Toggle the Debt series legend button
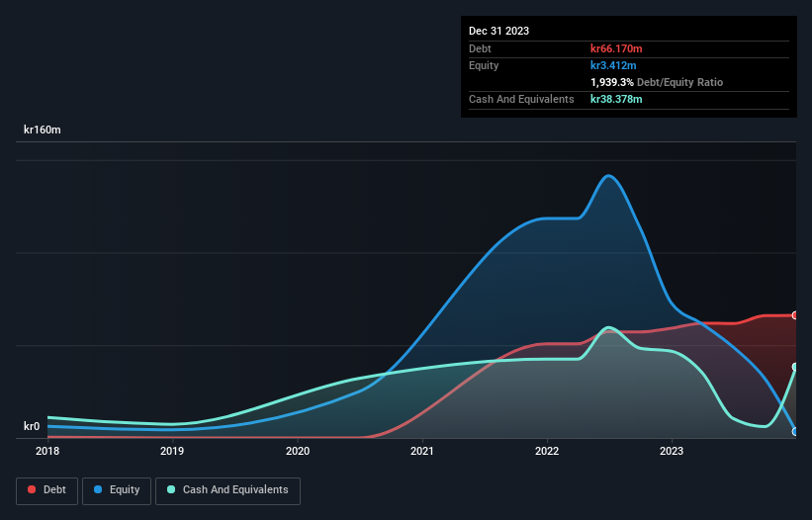The image size is (812, 520). [x=46, y=490]
